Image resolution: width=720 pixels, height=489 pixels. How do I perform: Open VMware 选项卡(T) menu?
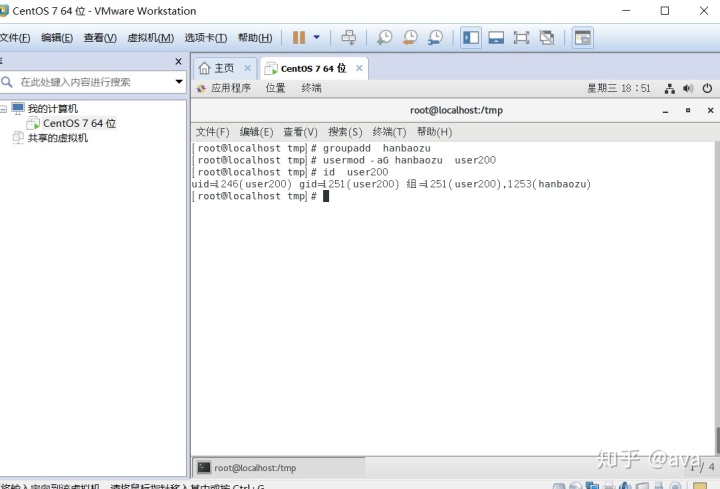(206, 38)
